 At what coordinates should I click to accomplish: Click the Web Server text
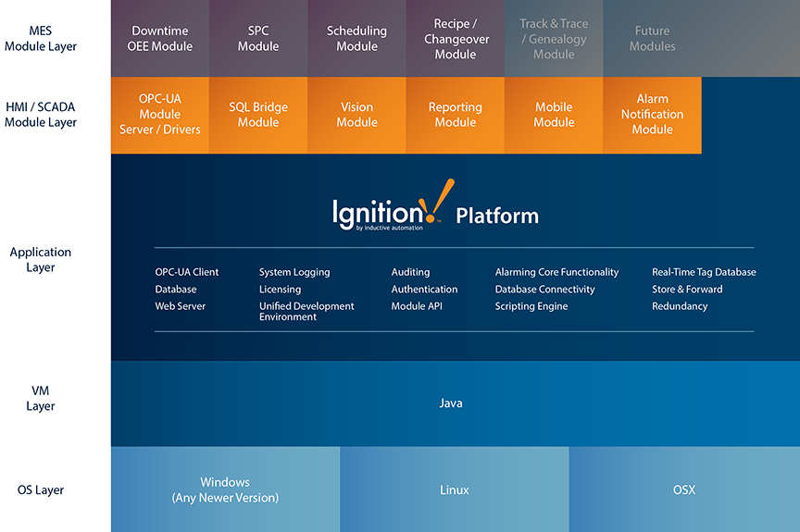[x=181, y=306]
